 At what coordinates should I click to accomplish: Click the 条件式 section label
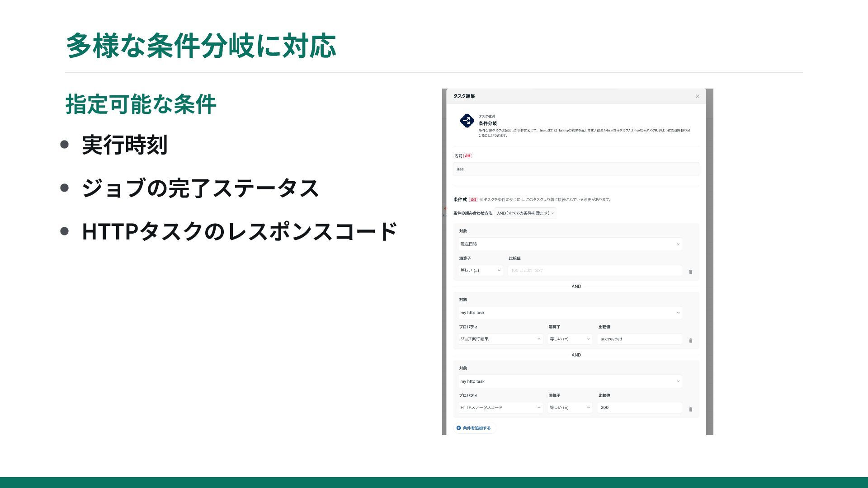click(x=460, y=200)
